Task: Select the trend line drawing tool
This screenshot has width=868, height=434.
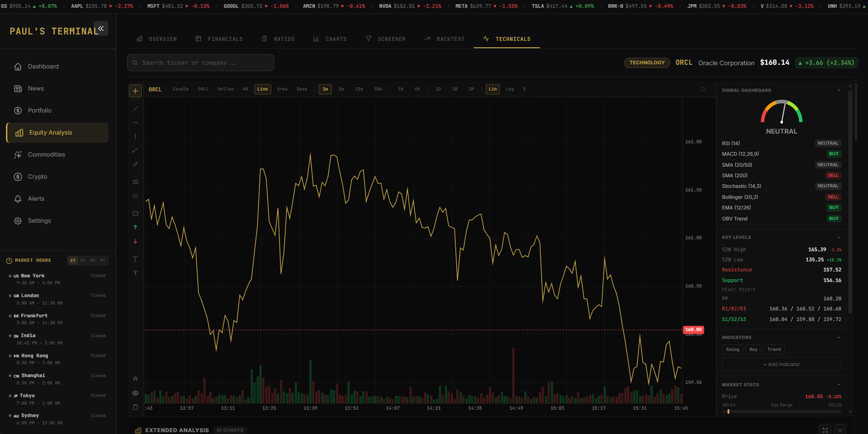Action: pos(135,109)
